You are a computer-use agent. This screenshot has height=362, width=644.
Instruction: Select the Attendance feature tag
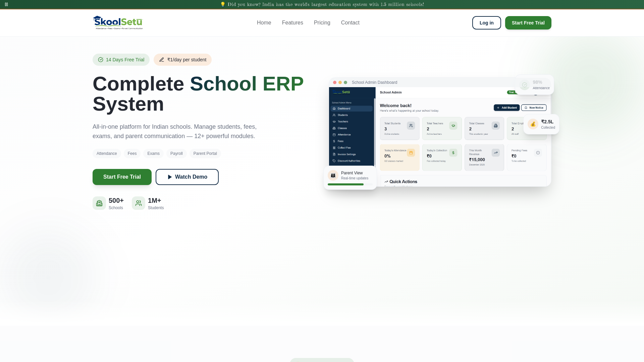[x=107, y=154]
